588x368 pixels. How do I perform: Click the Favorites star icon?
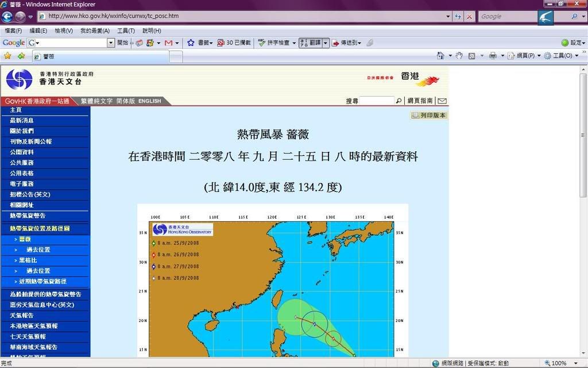pos(7,56)
